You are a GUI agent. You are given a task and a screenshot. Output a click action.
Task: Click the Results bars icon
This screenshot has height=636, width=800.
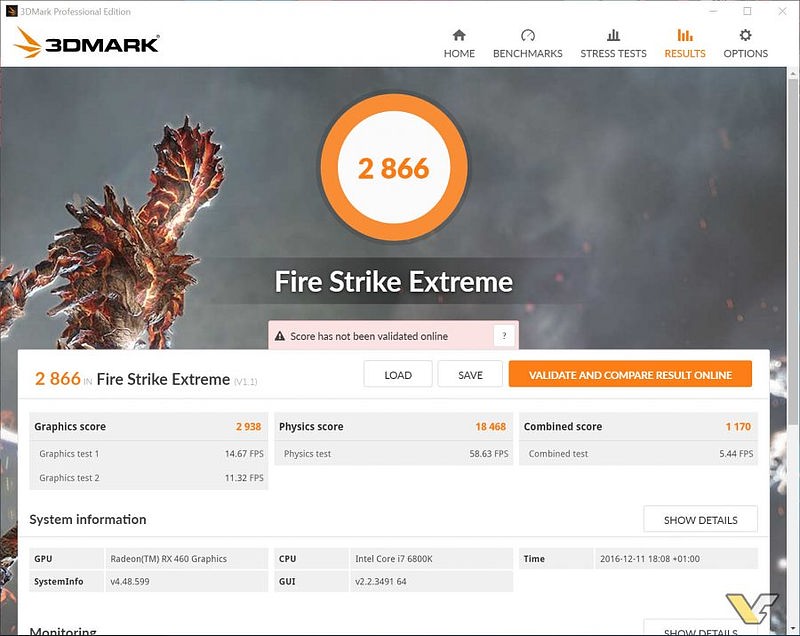pos(685,35)
